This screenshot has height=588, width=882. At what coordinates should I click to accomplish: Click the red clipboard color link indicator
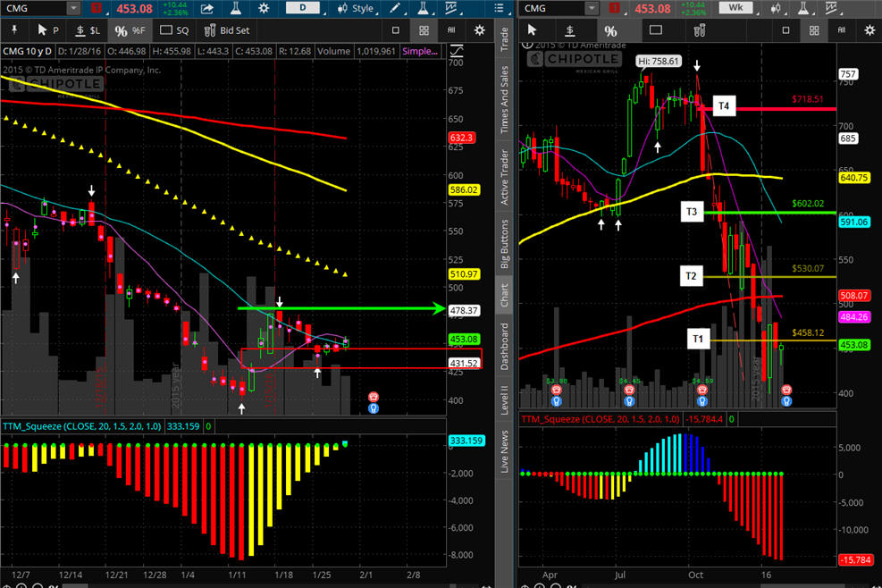[97, 8]
